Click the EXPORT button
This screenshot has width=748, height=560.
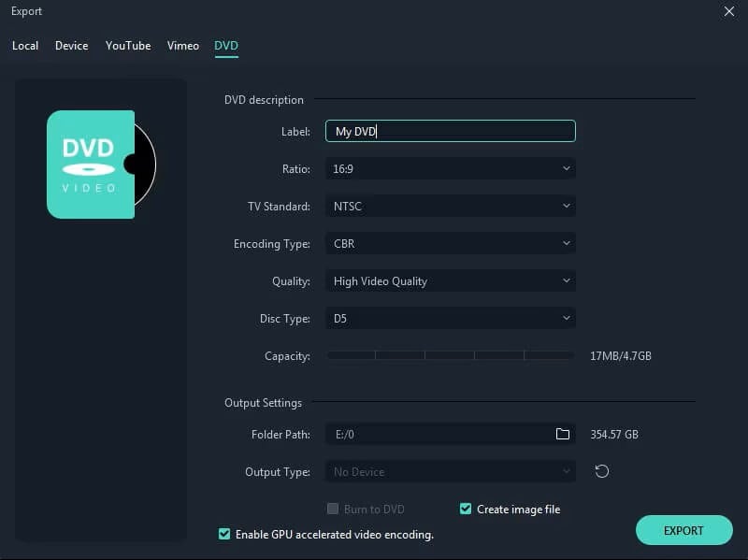[683, 530]
